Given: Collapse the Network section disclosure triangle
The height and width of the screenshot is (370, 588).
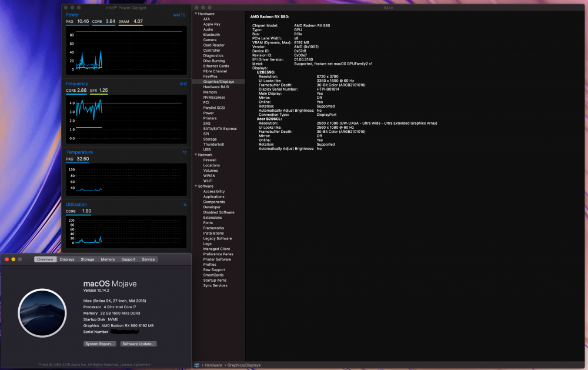Looking at the screenshot, I should pyautogui.click(x=196, y=155).
